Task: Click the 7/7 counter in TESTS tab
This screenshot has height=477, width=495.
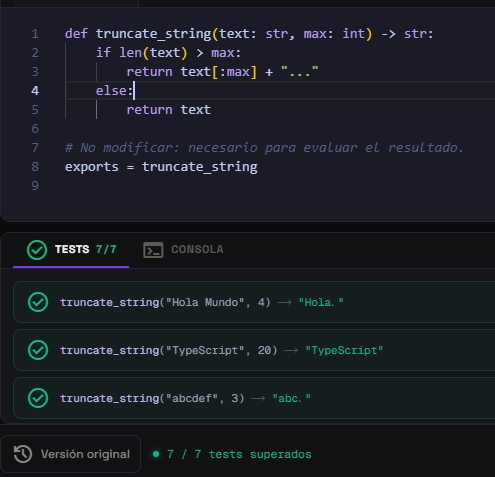Action: tap(106, 249)
